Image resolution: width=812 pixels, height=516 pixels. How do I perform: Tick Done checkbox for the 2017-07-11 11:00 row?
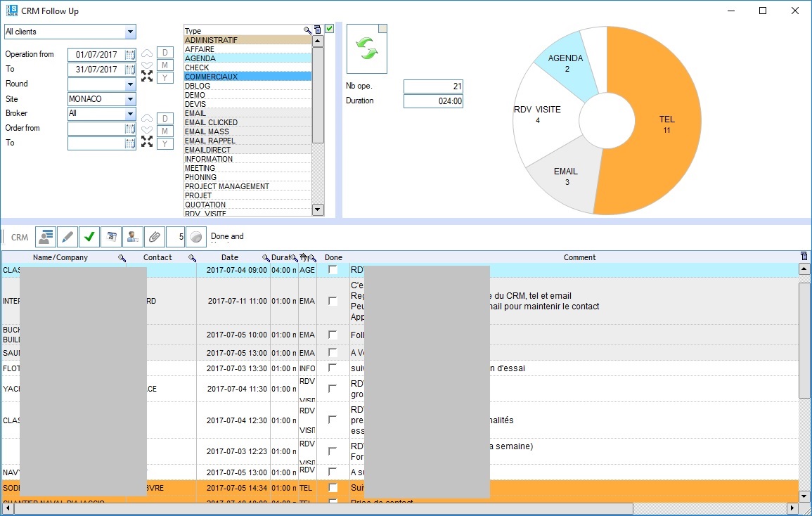pyautogui.click(x=333, y=301)
